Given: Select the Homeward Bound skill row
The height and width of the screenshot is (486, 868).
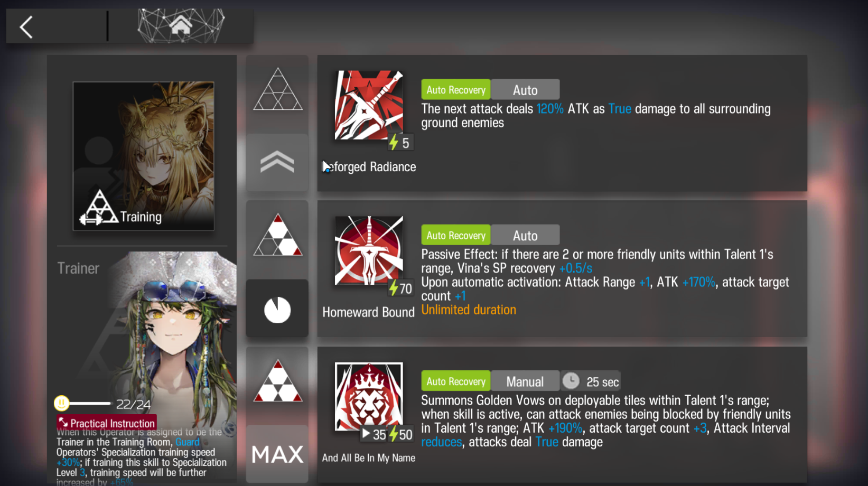Looking at the screenshot, I should (x=562, y=268).
